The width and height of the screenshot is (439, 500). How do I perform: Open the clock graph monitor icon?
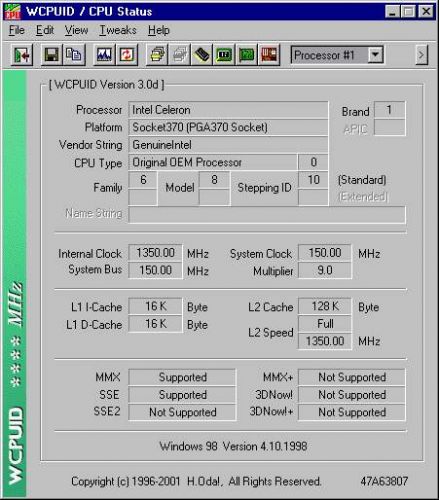click(x=104, y=55)
